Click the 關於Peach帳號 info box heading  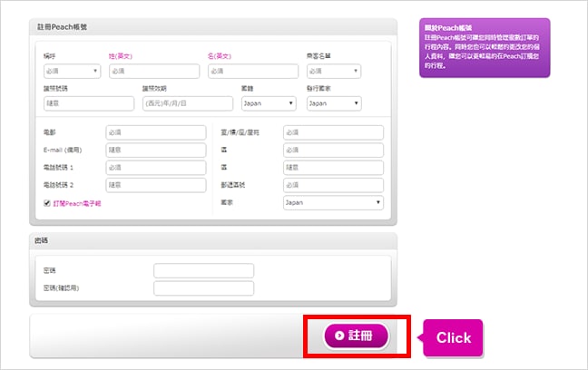[448, 28]
